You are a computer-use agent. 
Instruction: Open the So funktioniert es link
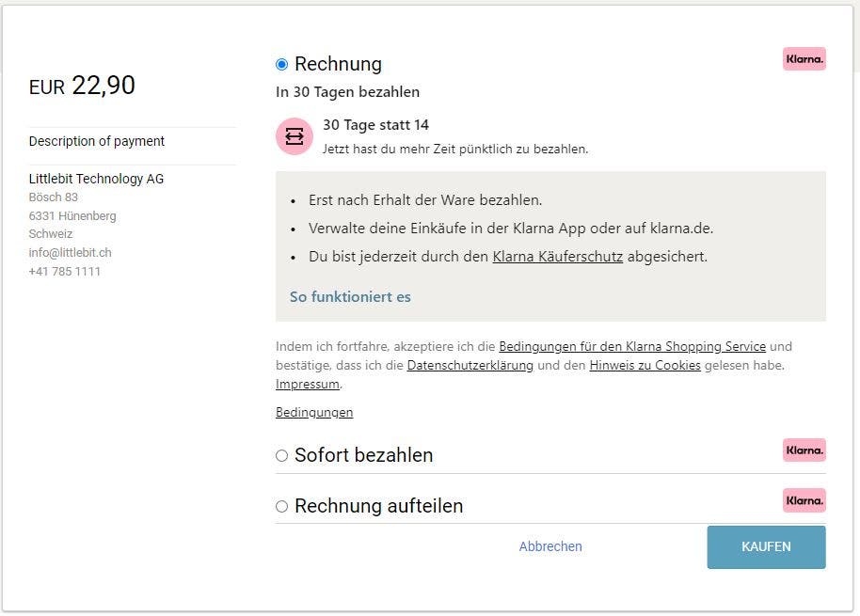point(350,296)
